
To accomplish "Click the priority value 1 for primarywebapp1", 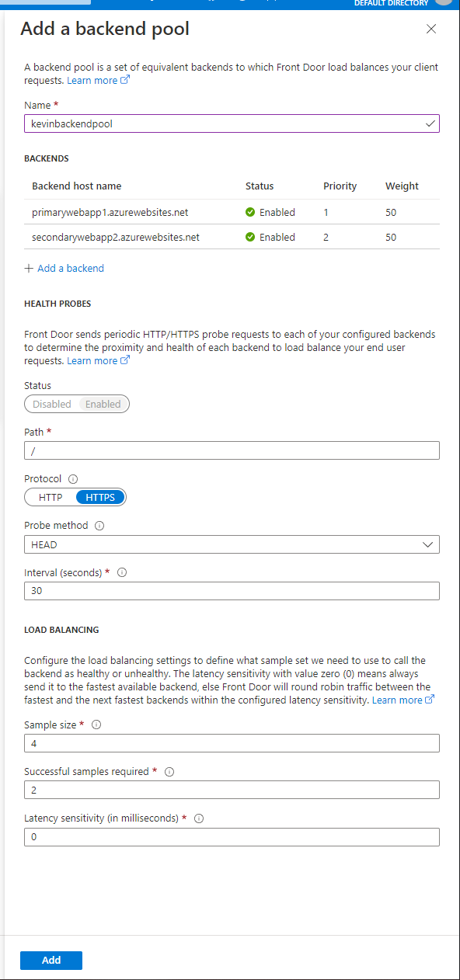I will 326,212.
